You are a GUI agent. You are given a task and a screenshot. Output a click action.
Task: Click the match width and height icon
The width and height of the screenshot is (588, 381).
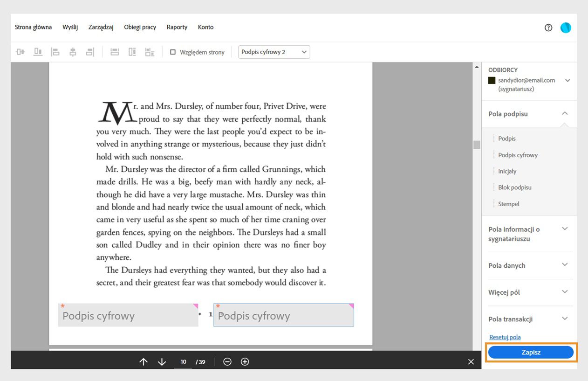point(150,52)
